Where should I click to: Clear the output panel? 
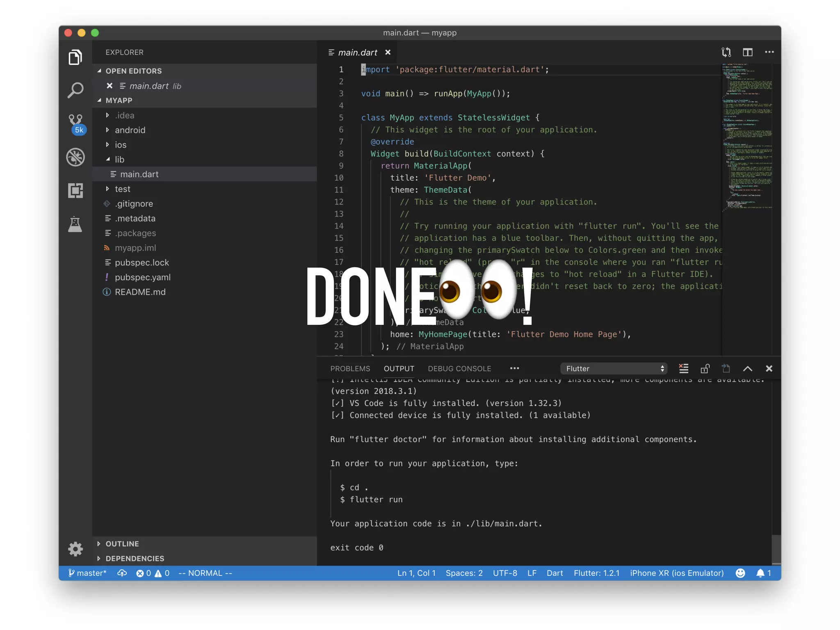(683, 368)
